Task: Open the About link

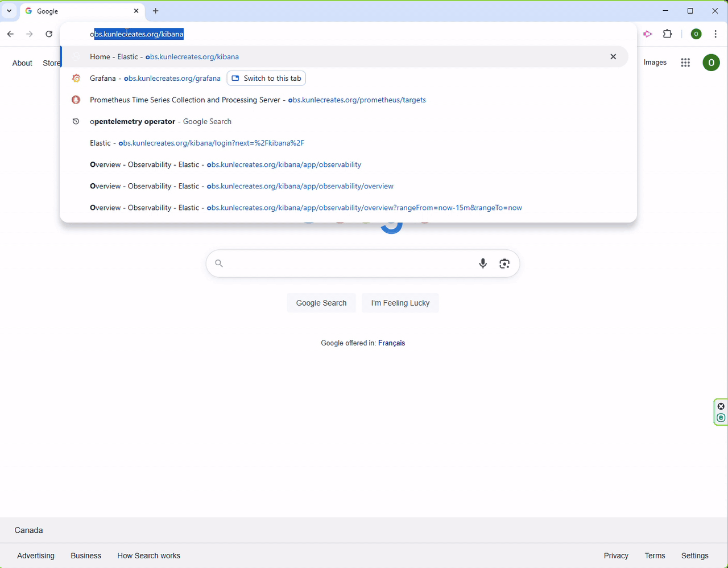Action: [22, 63]
